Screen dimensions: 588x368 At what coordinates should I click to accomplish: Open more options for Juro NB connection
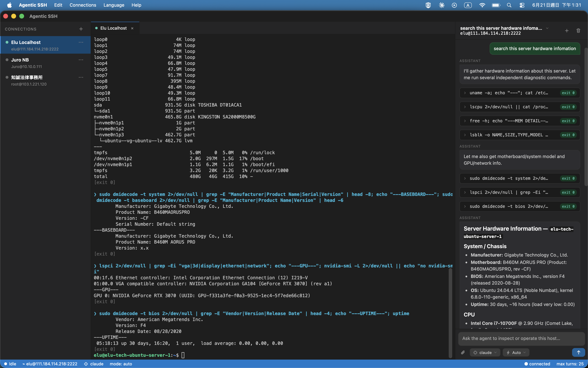pyautogui.click(x=81, y=60)
